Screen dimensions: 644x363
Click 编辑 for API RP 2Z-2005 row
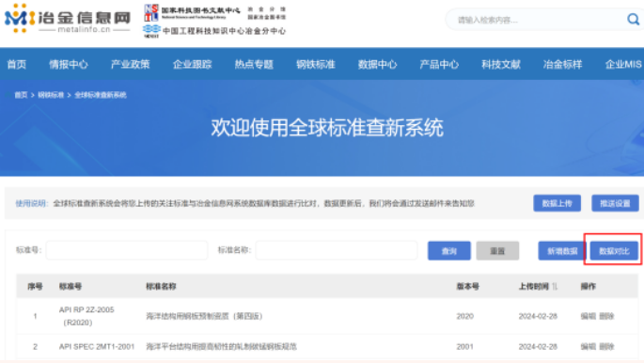[588, 316]
